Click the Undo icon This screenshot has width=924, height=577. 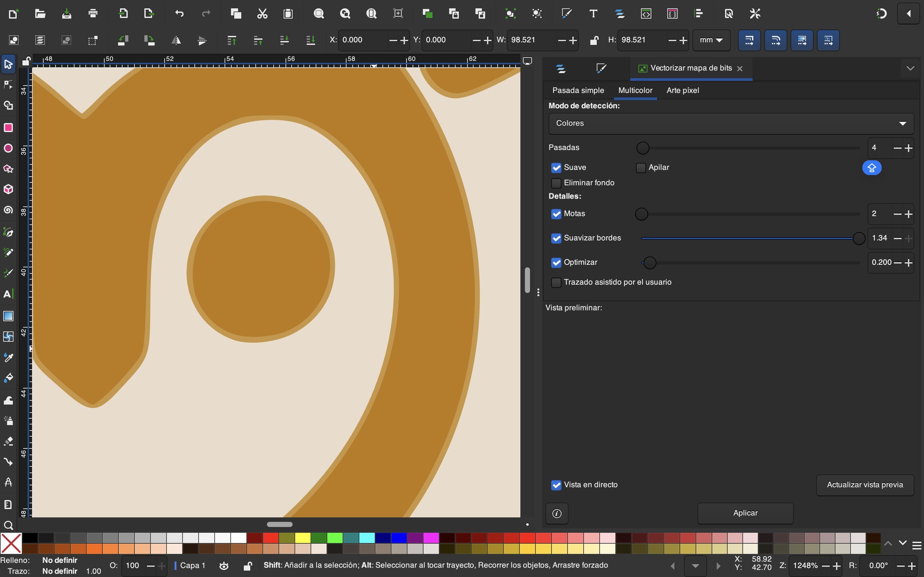point(179,14)
